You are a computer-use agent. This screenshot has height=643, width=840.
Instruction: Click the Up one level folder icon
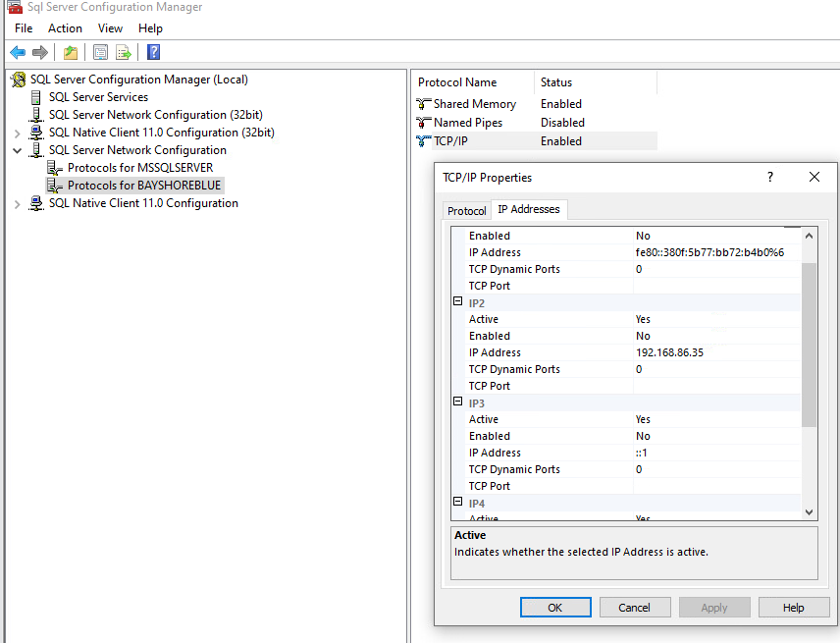click(71, 52)
